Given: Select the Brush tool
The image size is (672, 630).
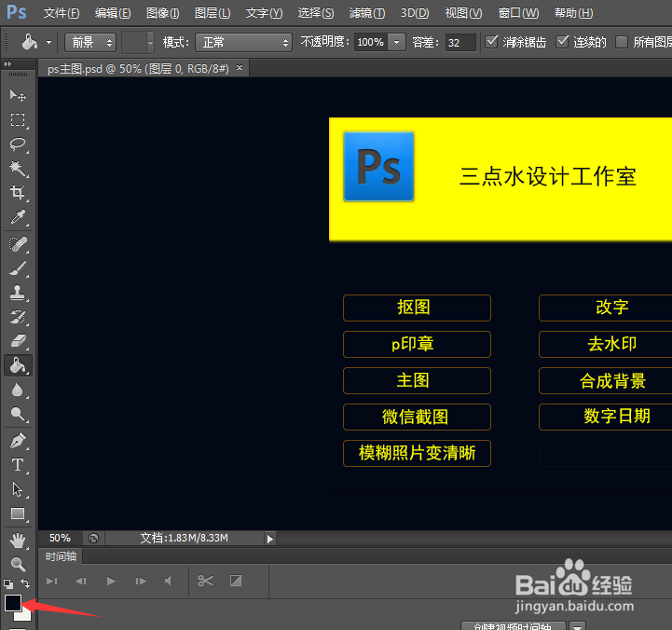Looking at the screenshot, I should pyautogui.click(x=18, y=268).
